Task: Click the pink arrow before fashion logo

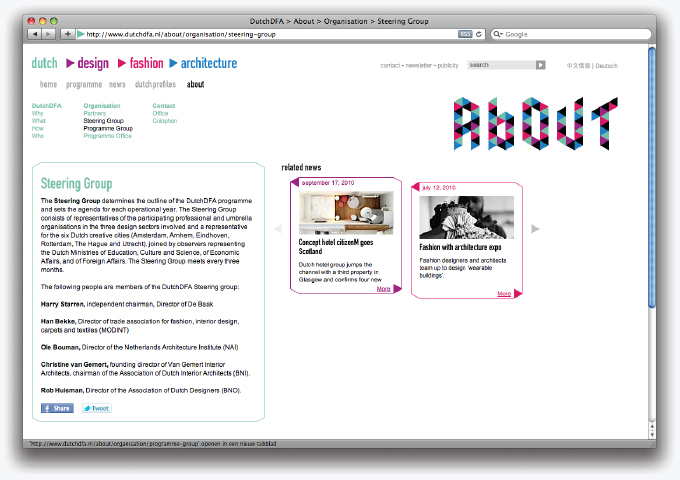Action: [x=122, y=63]
